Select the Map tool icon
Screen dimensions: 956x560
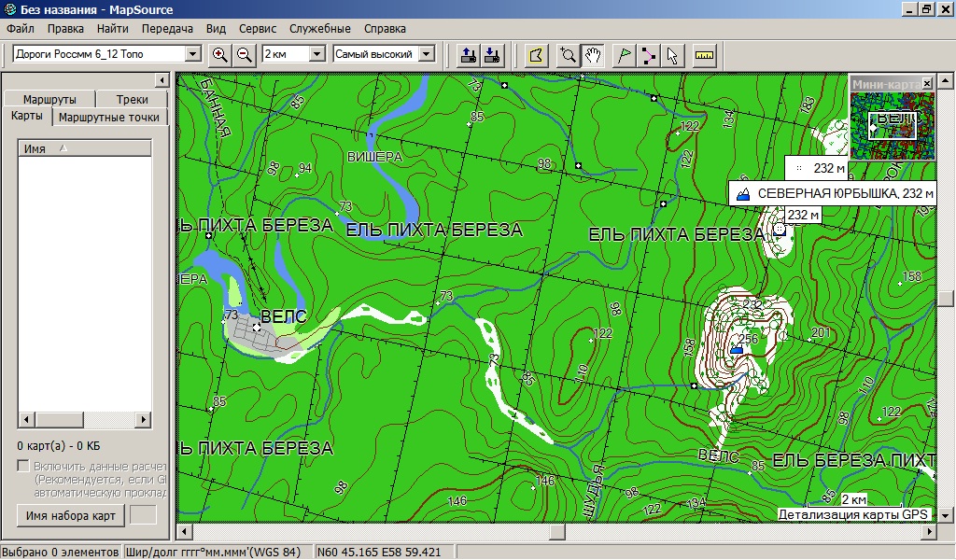tap(535, 55)
